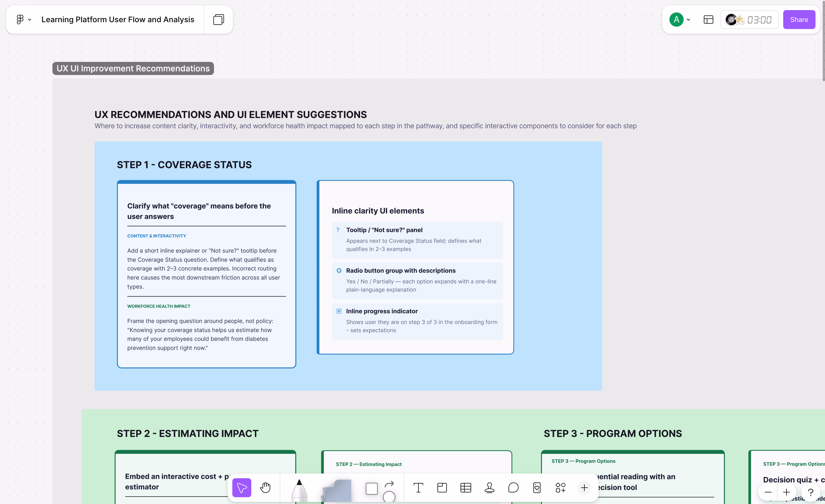Select the STEP 1 - COVERAGE STATUS heading
The image size is (825, 504).
tap(184, 165)
